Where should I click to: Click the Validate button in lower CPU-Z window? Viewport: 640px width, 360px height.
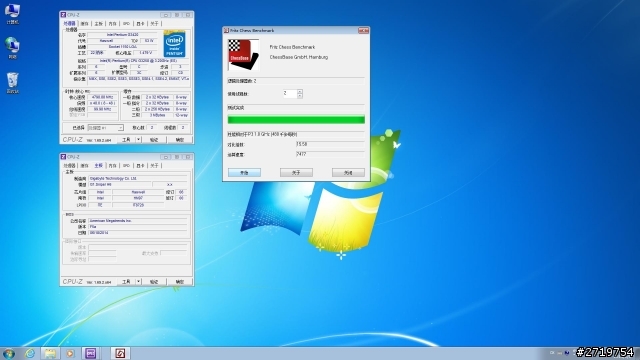coord(154,282)
